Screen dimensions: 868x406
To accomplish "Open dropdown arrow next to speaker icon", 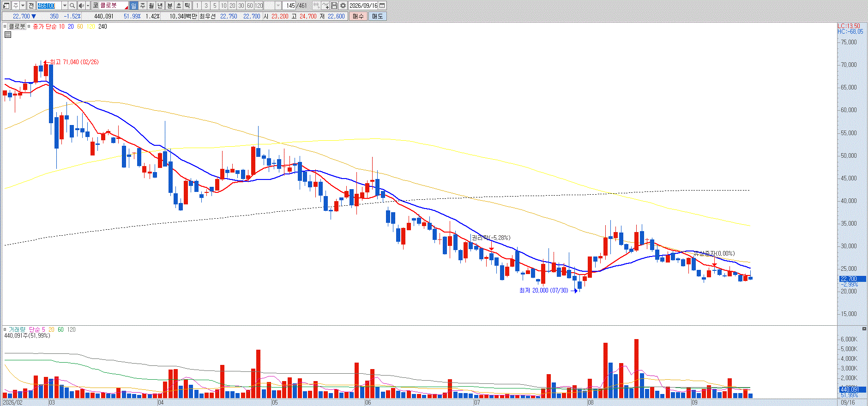I will click(88, 6).
